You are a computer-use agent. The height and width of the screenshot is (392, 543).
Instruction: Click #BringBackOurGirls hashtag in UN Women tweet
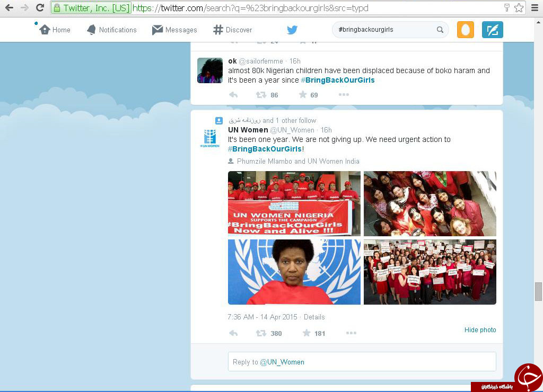[x=265, y=149]
